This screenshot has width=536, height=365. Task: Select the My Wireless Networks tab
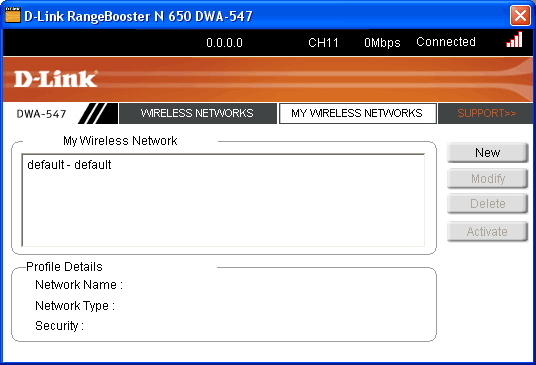pyautogui.click(x=357, y=113)
